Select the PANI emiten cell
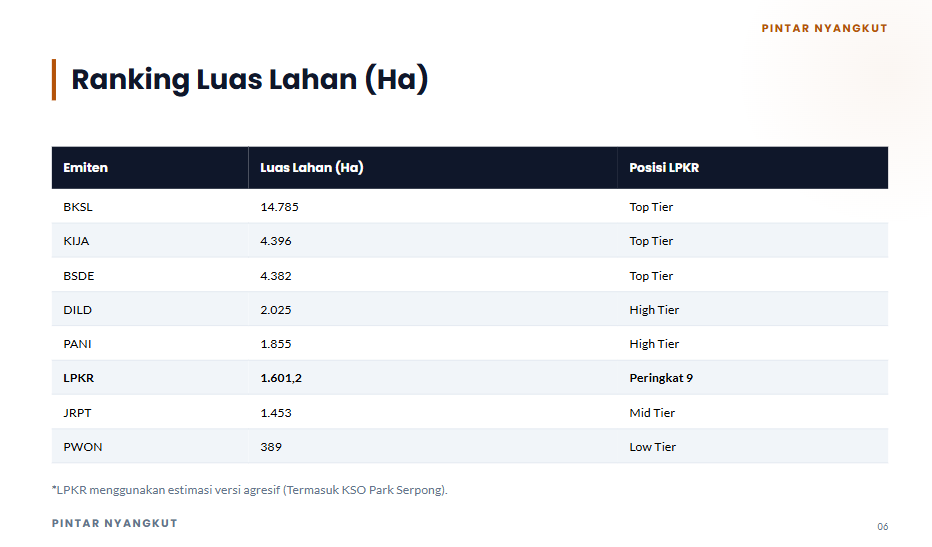The image size is (932, 547). click(77, 344)
